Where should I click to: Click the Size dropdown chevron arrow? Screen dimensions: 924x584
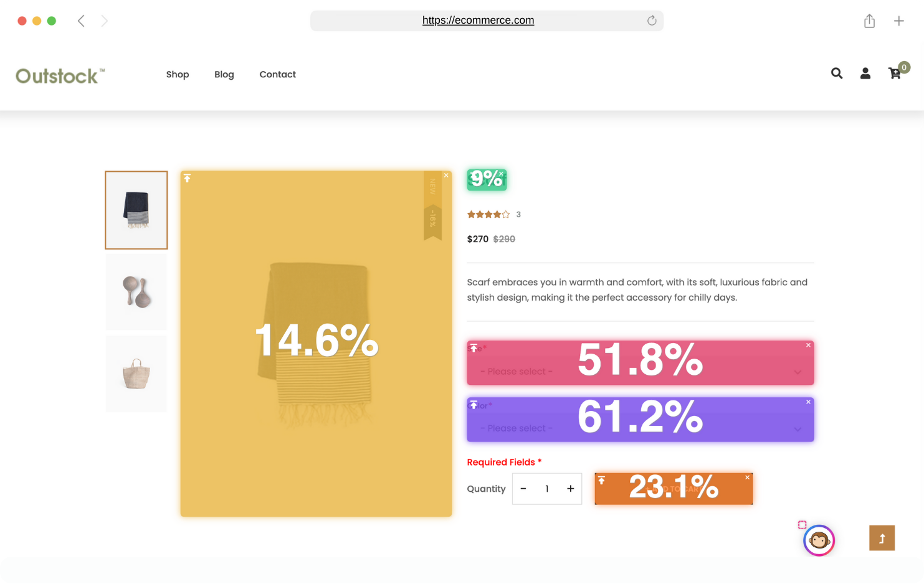[x=798, y=372]
